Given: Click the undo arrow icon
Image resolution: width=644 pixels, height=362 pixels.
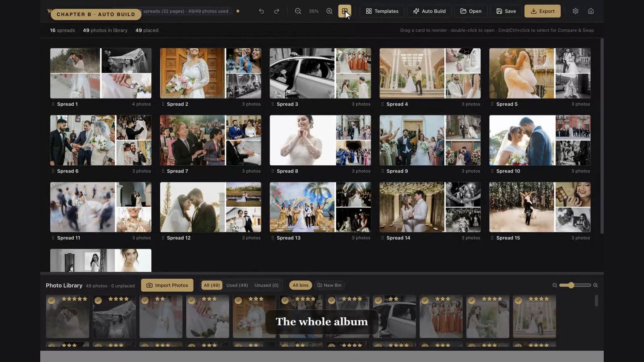Looking at the screenshot, I should click(261, 11).
